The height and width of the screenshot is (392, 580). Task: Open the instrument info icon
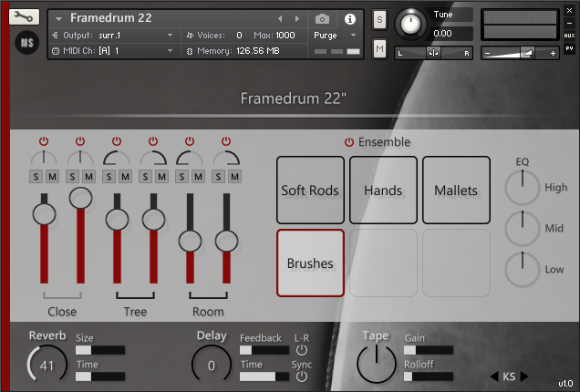[349, 19]
